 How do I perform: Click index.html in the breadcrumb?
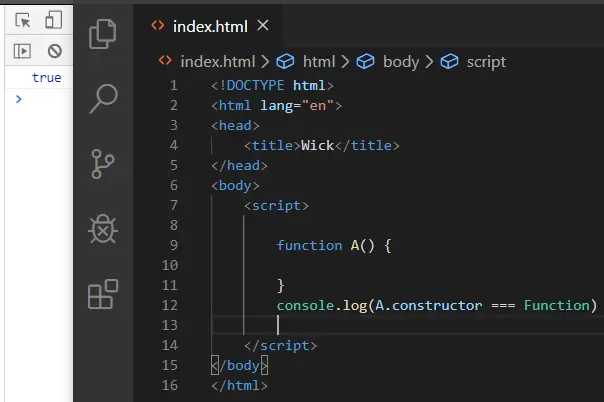[218, 62]
